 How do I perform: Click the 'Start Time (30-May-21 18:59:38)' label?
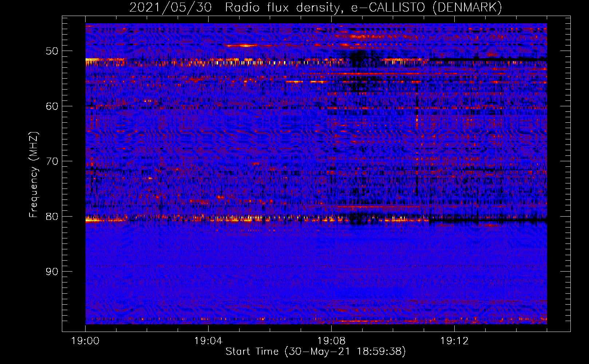pos(316,352)
